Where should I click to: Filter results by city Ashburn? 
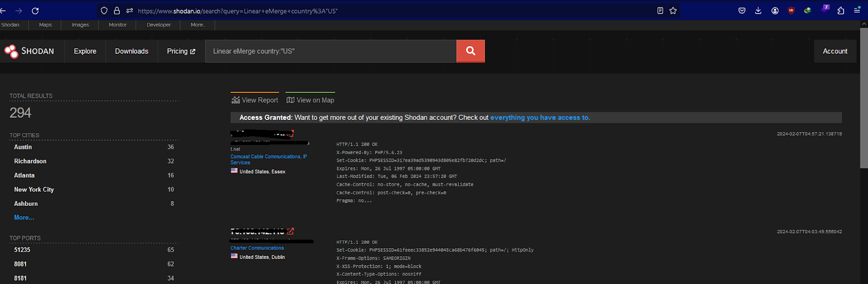pos(26,204)
